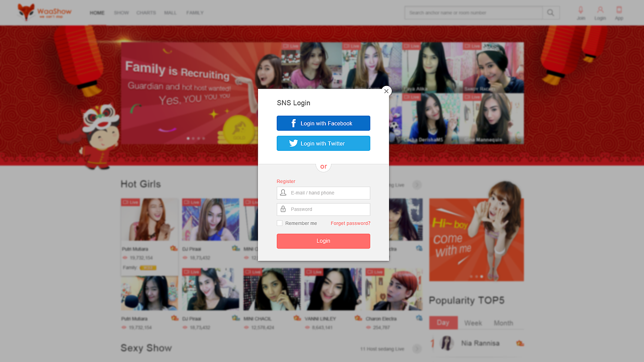Select the active white dot on the recruiting banner

point(188,138)
